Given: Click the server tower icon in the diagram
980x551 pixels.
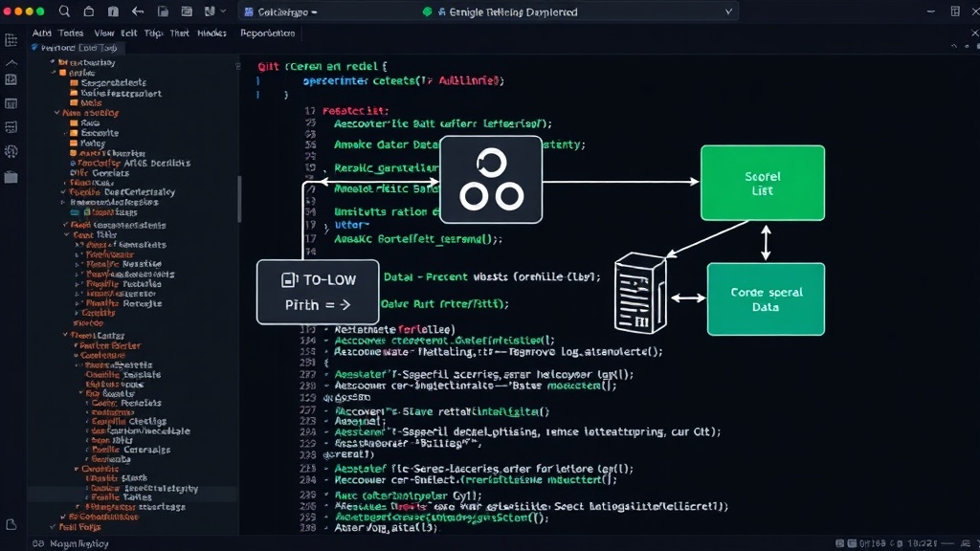Looking at the screenshot, I should pos(640,293).
